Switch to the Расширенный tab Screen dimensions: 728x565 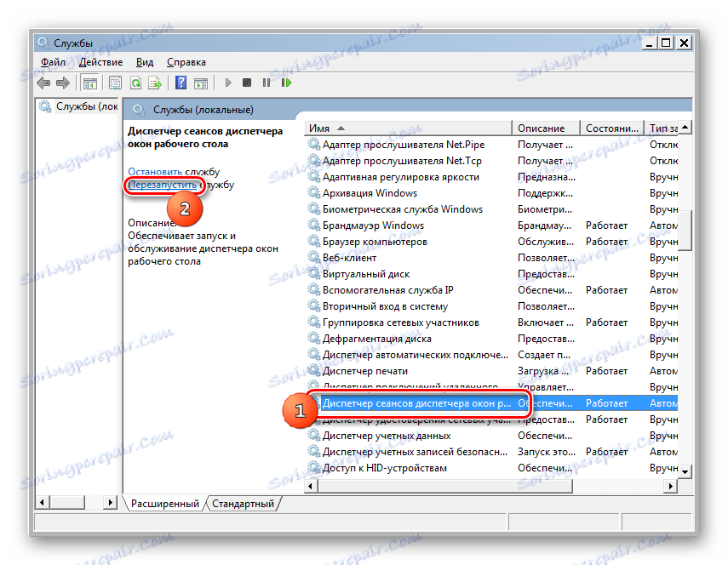click(x=165, y=503)
